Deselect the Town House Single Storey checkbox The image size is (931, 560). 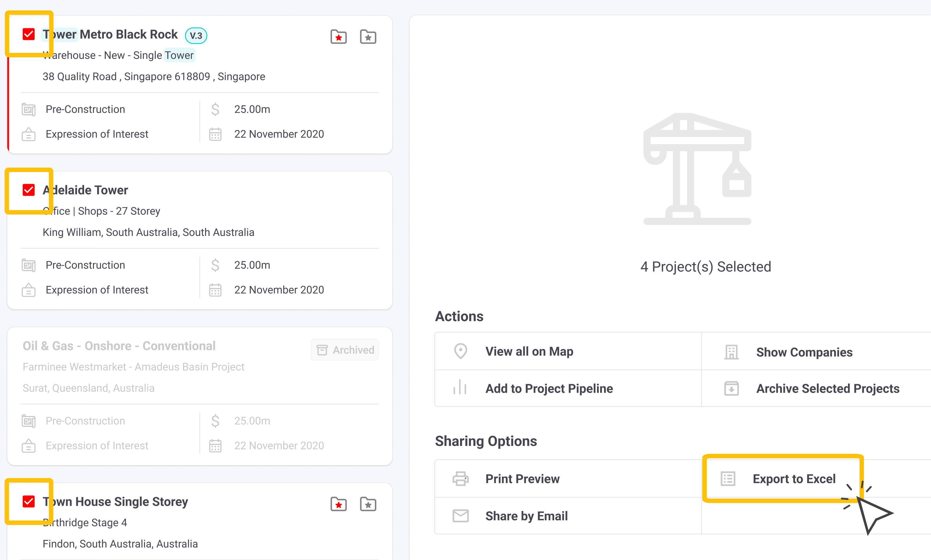(29, 502)
